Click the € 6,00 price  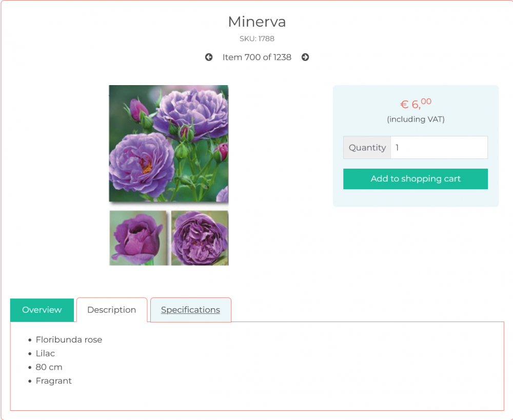[416, 104]
